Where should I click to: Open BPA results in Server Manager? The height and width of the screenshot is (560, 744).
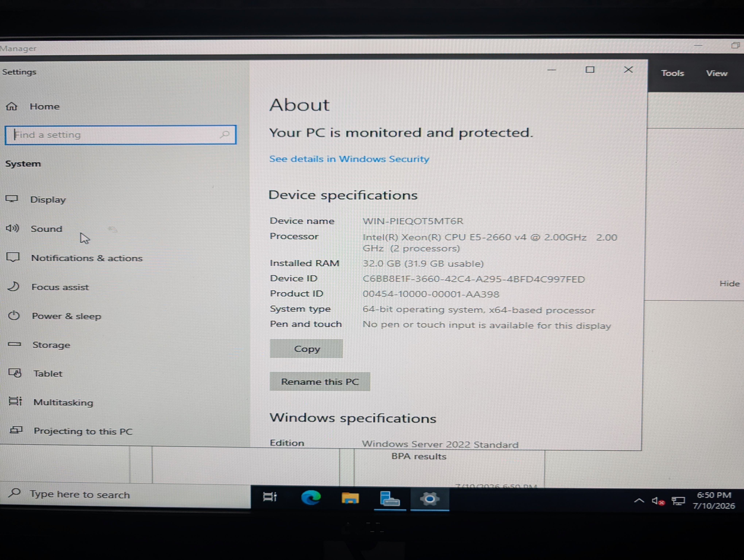(x=419, y=456)
